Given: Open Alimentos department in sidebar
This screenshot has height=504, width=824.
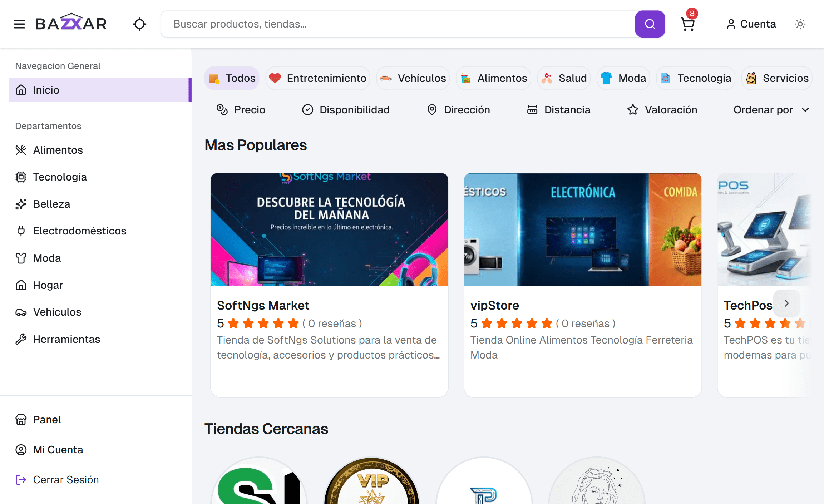Looking at the screenshot, I should coord(58,150).
